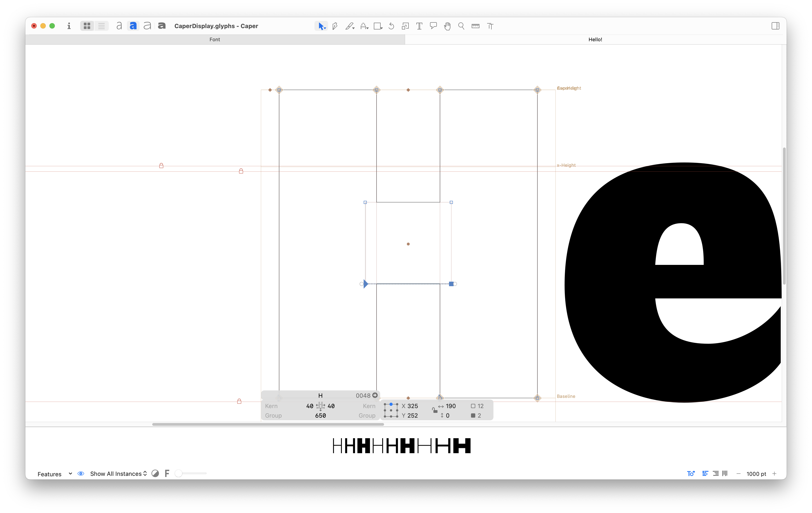
Task: Choose the Primitives rectangle tool
Action: tap(378, 26)
